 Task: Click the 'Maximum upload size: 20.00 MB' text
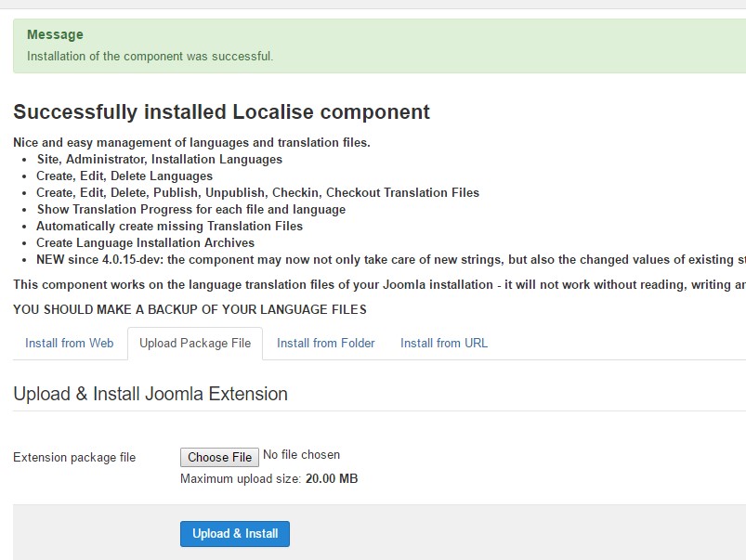[268, 478]
